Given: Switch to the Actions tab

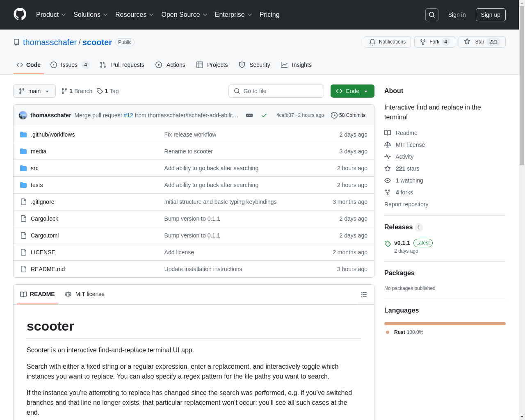Looking at the screenshot, I should point(170,65).
